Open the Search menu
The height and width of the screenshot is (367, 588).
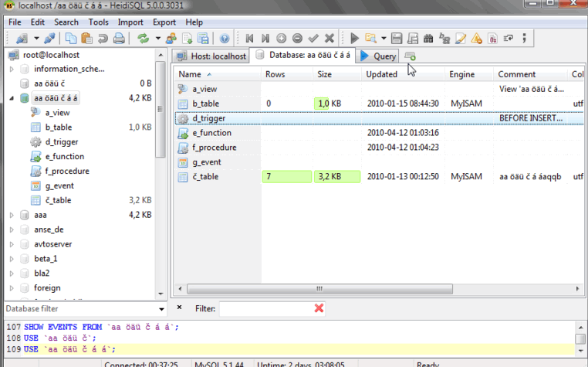66,22
